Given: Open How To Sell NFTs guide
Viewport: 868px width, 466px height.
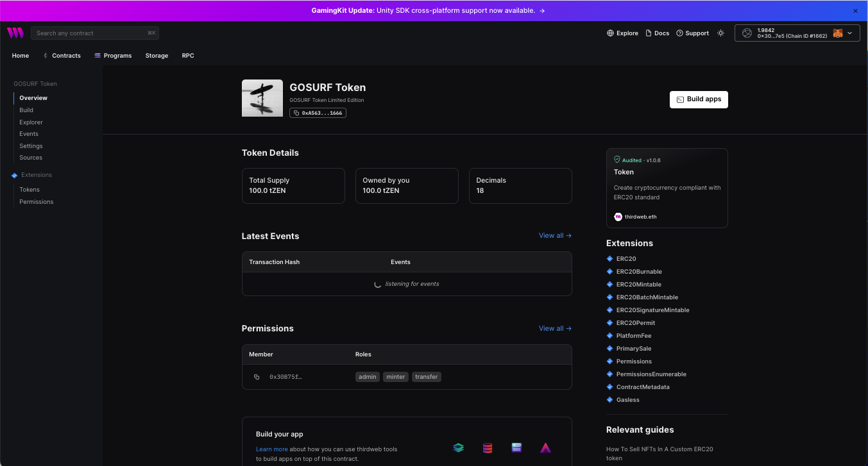Looking at the screenshot, I should [x=660, y=454].
